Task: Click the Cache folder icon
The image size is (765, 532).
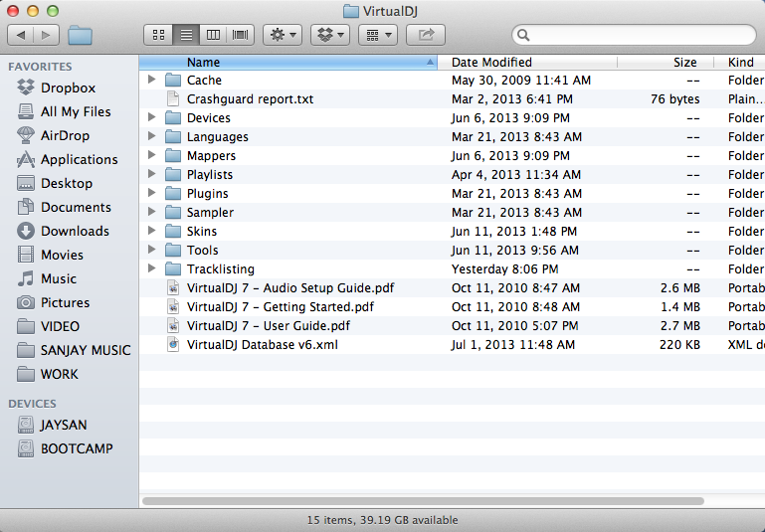Action: coord(173,80)
